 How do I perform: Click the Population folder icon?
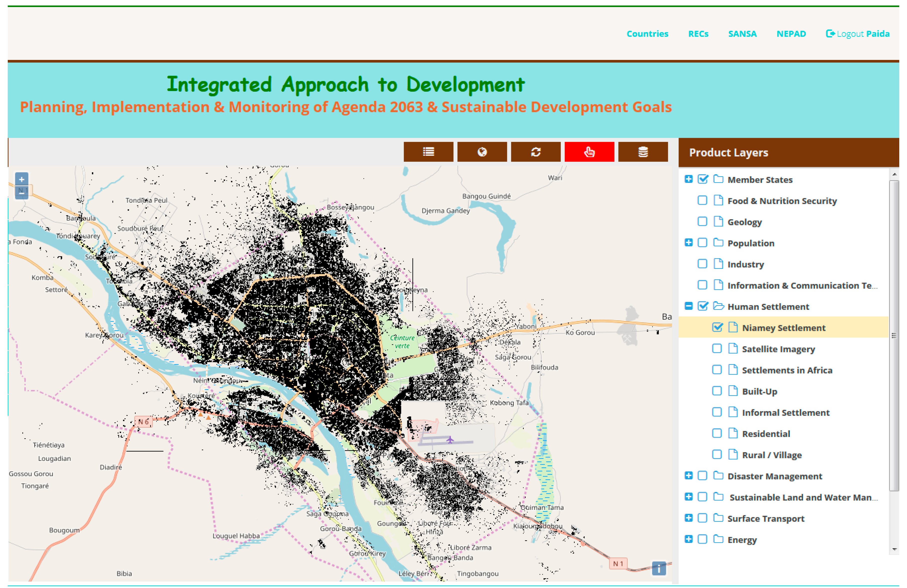pyautogui.click(x=718, y=242)
